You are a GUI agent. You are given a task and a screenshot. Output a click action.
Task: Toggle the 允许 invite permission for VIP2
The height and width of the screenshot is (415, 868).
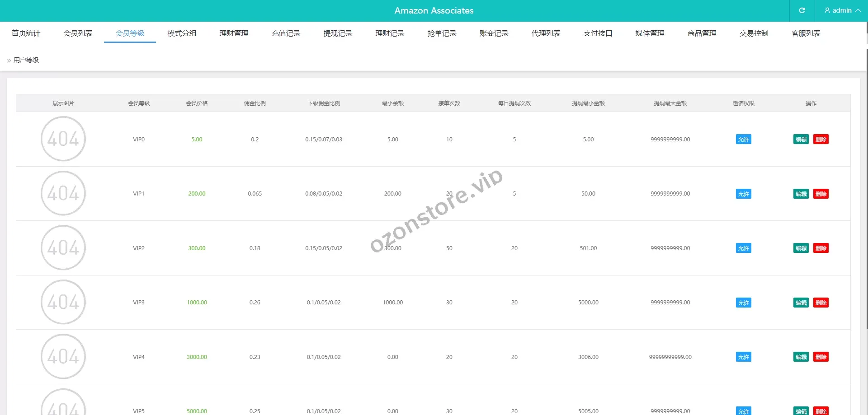(743, 248)
